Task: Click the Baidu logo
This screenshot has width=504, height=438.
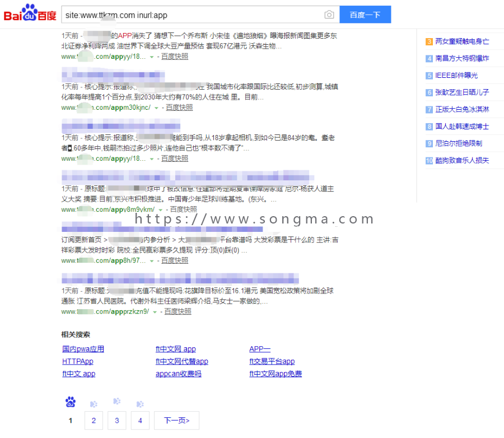Action: point(30,13)
